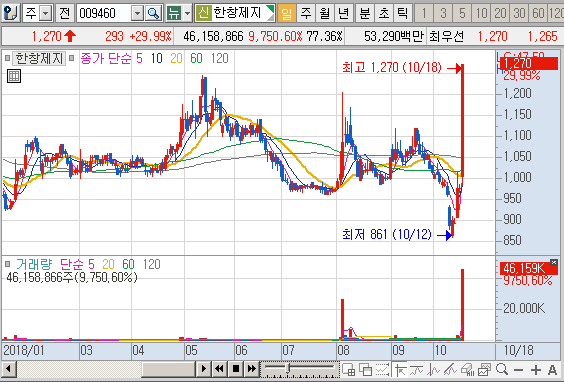Choose the 1 interval button
The image size is (564, 382).
[x=424, y=14]
